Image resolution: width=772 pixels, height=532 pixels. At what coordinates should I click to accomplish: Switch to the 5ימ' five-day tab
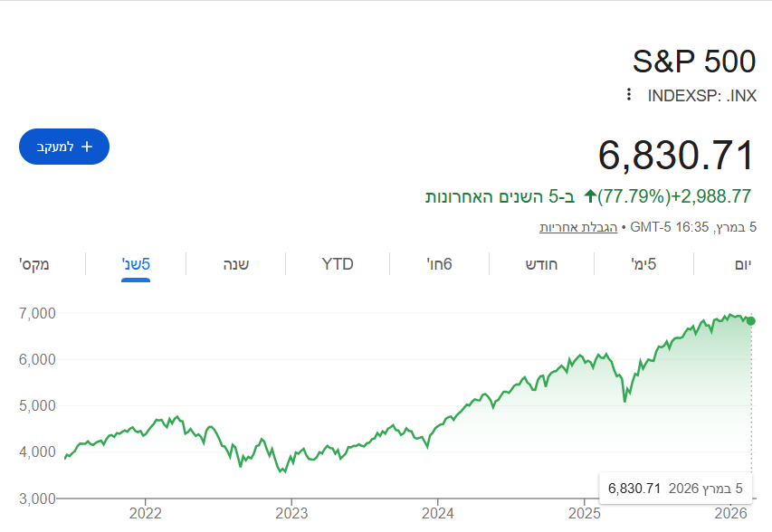pyautogui.click(x=643, y=264)
